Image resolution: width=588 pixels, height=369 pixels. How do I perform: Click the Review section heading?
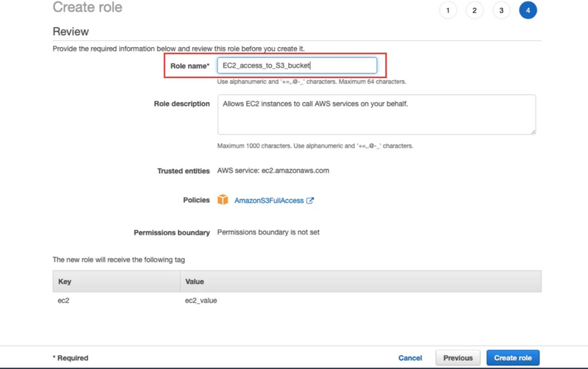(x=71, y=32)
